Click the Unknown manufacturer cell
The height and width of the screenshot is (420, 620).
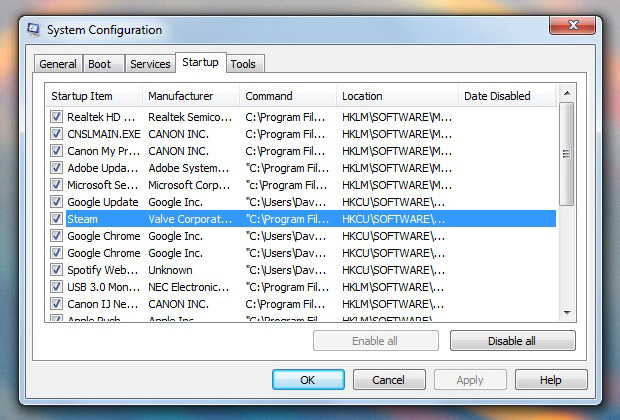tap(170, 270)
